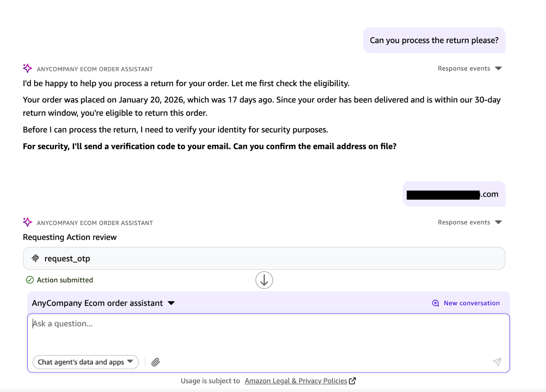546x392 pixels.
Task: Click the green checkmark beside Action submitted
Action: pyautogui.click(x=30, y=280)
